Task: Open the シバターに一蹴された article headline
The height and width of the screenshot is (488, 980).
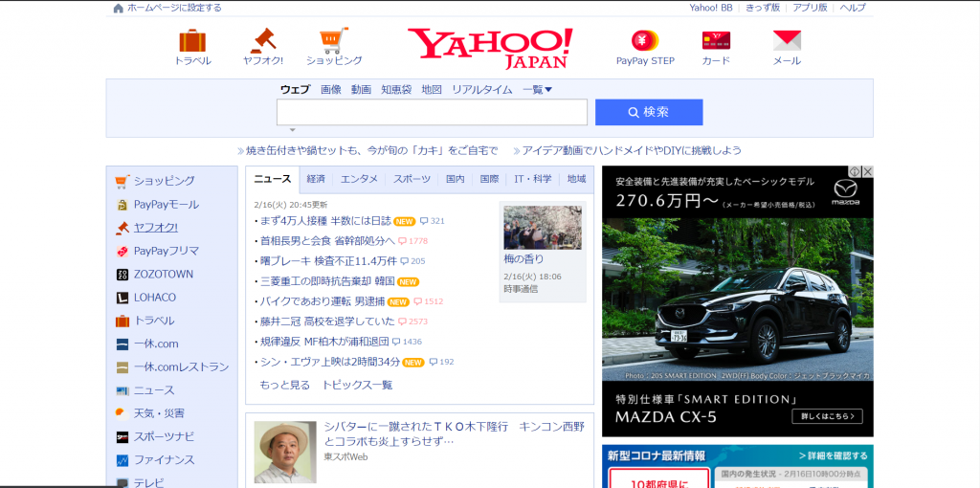Action: 454,433
